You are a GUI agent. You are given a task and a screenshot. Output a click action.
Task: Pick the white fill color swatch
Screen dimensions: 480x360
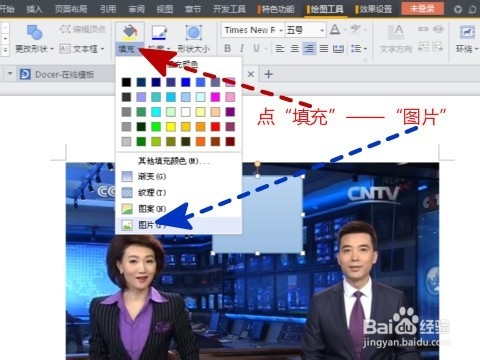[x=186, y=112]
